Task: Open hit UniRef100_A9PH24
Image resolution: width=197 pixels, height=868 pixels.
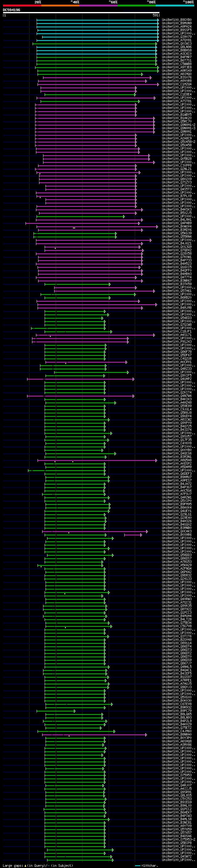Action: (x=177, y=26)
